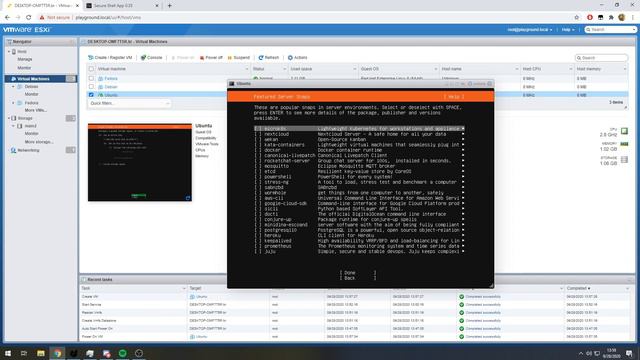This screenshot has height=360, width=640.
Task: Open the Actions gear menu
Action: coord(298,58)
